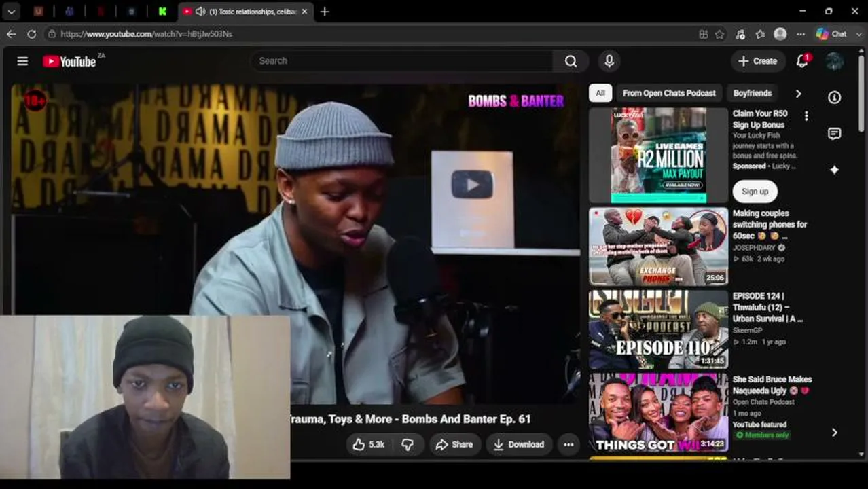
Task: Click the '63k 2 wk ago' view count
Action: 759,259
